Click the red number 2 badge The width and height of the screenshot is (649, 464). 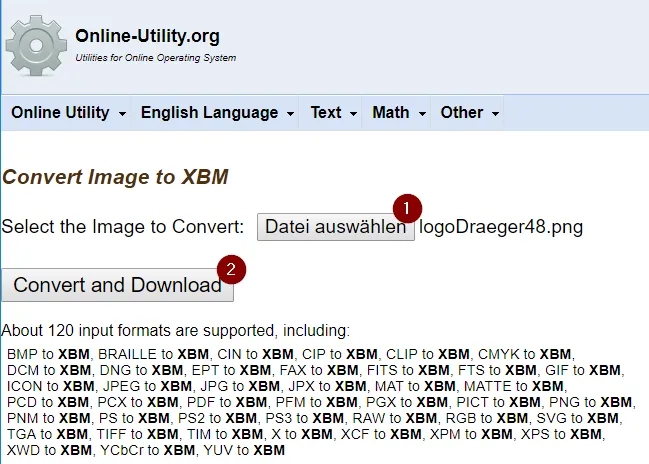[x=232, y=268]
